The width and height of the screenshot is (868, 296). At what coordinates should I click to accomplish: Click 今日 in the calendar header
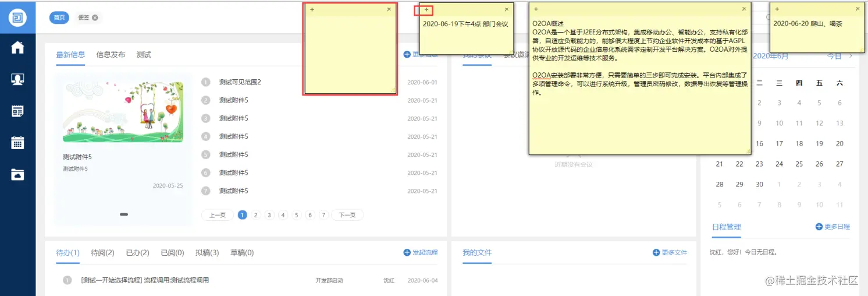834,56
